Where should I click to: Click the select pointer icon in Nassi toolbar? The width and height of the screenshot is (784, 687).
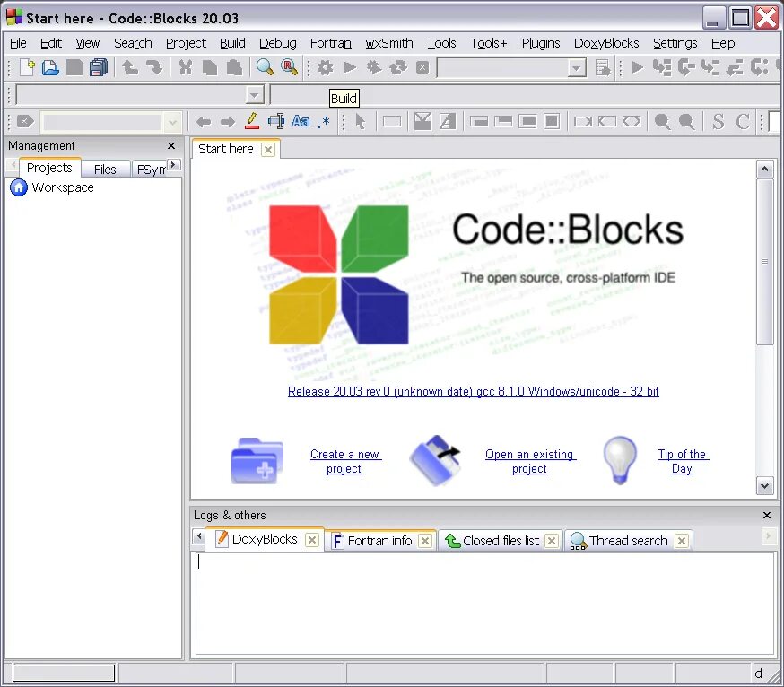360,121
